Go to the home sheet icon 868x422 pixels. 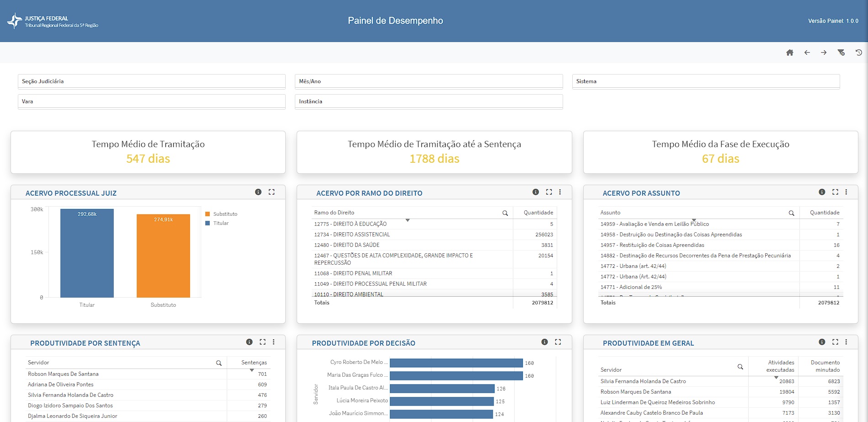789,53
